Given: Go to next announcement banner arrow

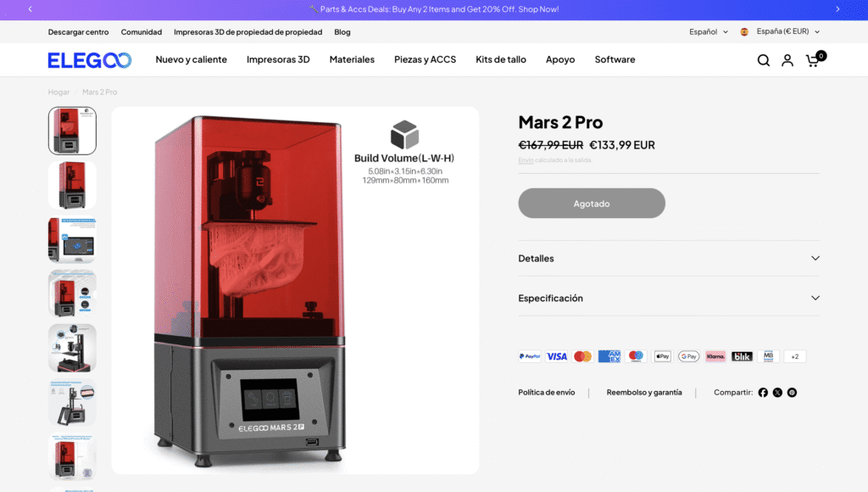Looking at the screenshot, I should (837, 8).
